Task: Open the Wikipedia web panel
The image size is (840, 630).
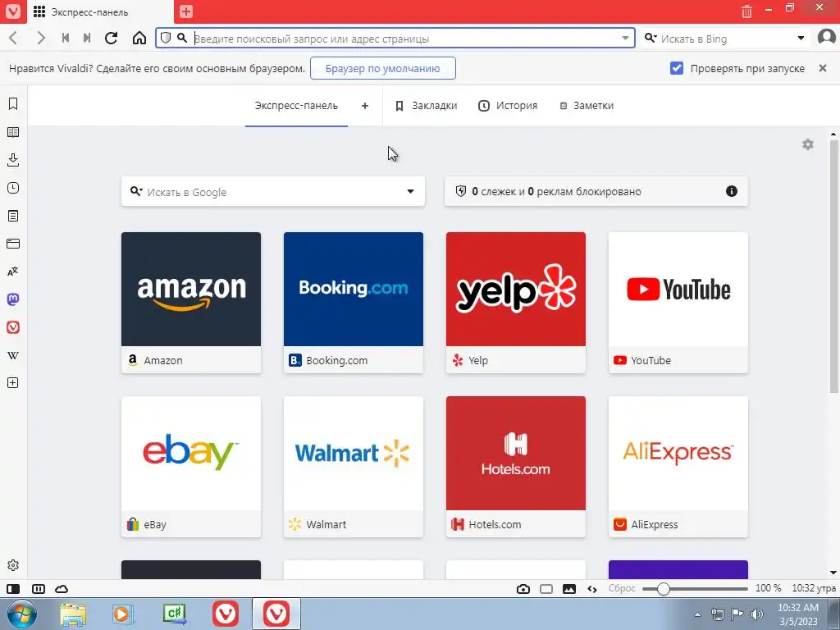Action: (13, 355)
